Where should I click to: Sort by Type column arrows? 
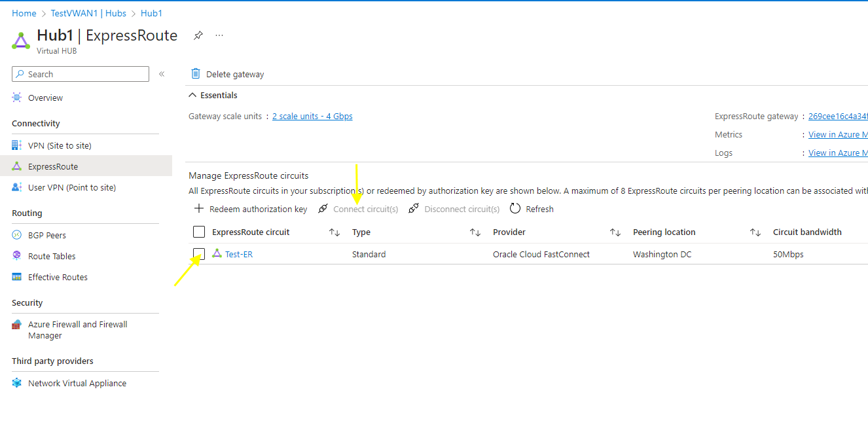(x=475, y=232)
